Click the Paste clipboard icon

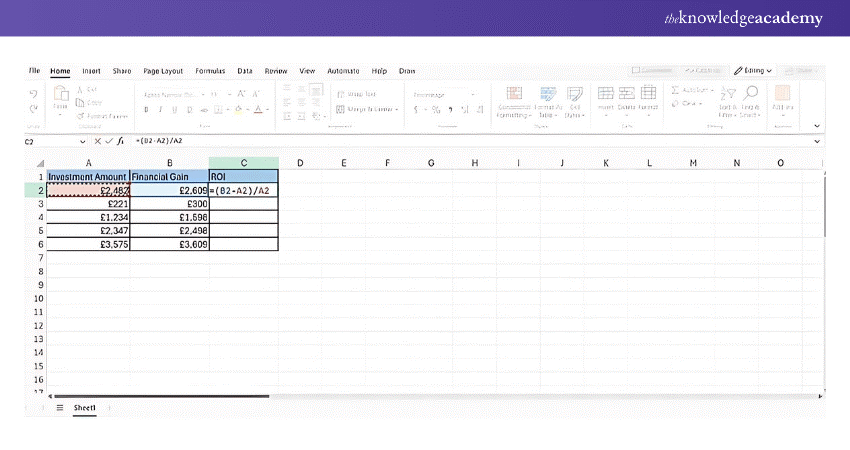point(60,98)
